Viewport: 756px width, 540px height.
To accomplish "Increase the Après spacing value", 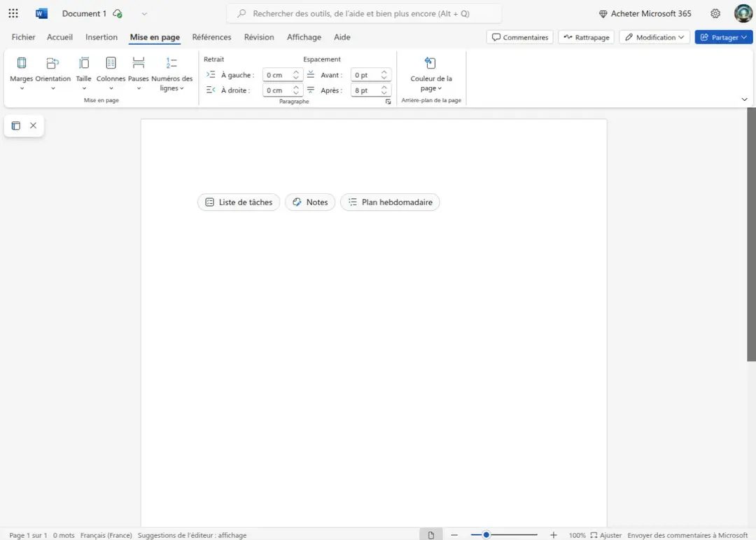I will pos(384,88).
